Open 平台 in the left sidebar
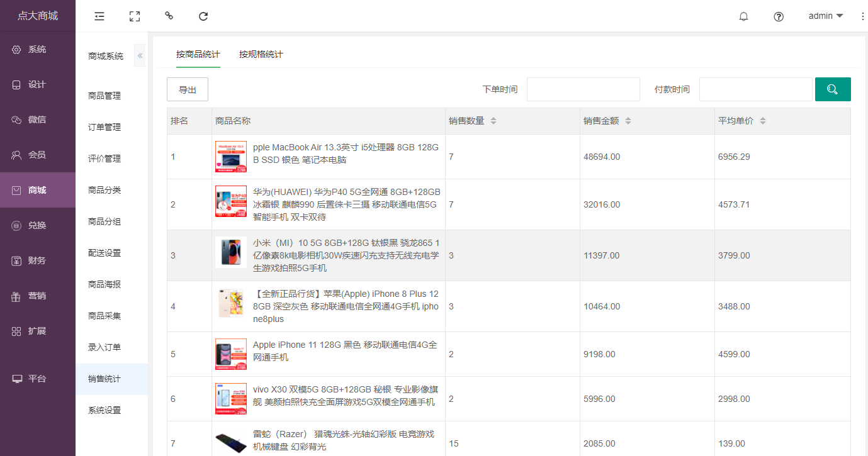Screen dimensions: 868x456 pyautogui.click(x=38, y=379)
